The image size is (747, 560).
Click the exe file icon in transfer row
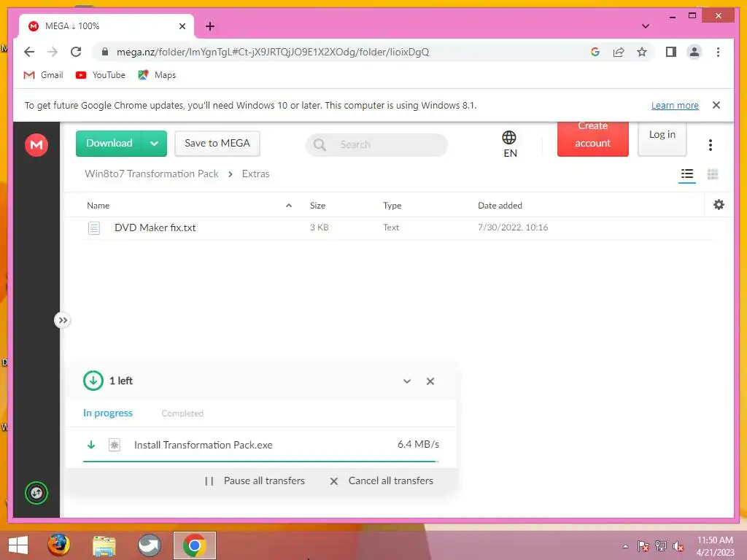pos(115,445)
